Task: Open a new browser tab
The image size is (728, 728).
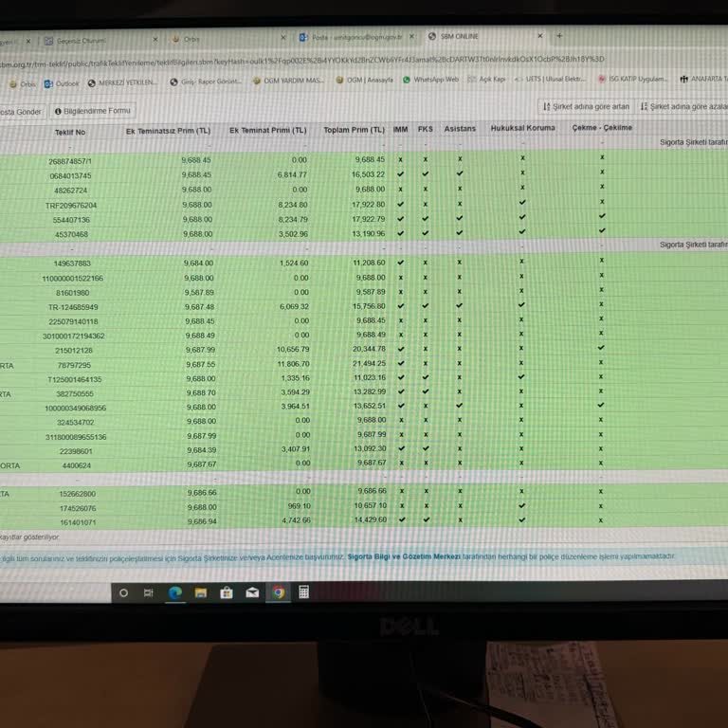Action: pyautogui.click(x=559, y=36)
